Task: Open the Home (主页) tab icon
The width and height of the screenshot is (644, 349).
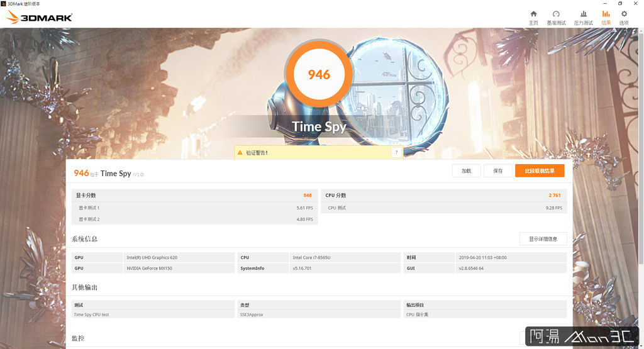Action: [533, 14]
